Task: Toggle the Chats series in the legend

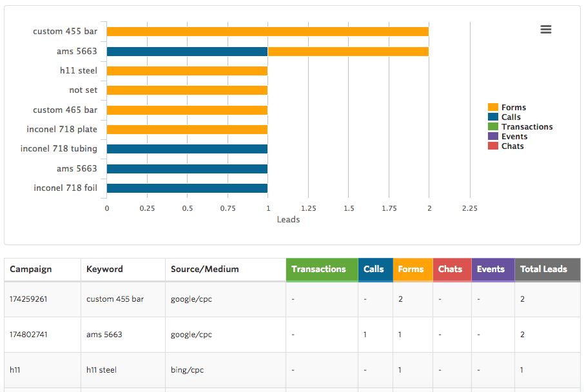Action: 506,146
